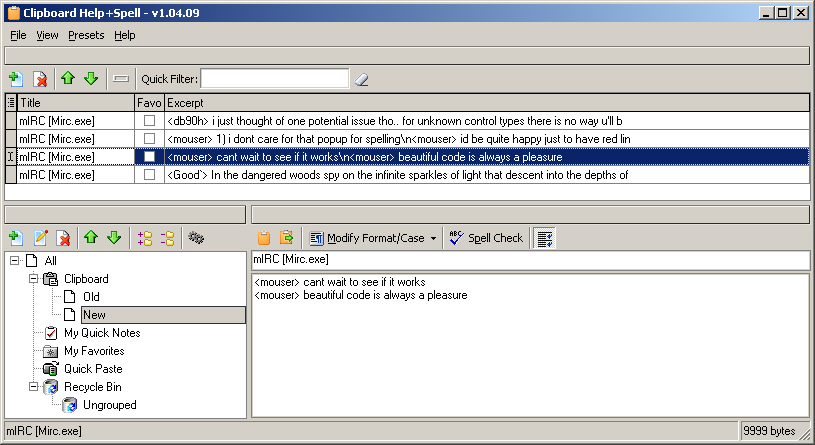Tick the Favorite checkbox on the highlighted 'cant wait' clip

149,156
